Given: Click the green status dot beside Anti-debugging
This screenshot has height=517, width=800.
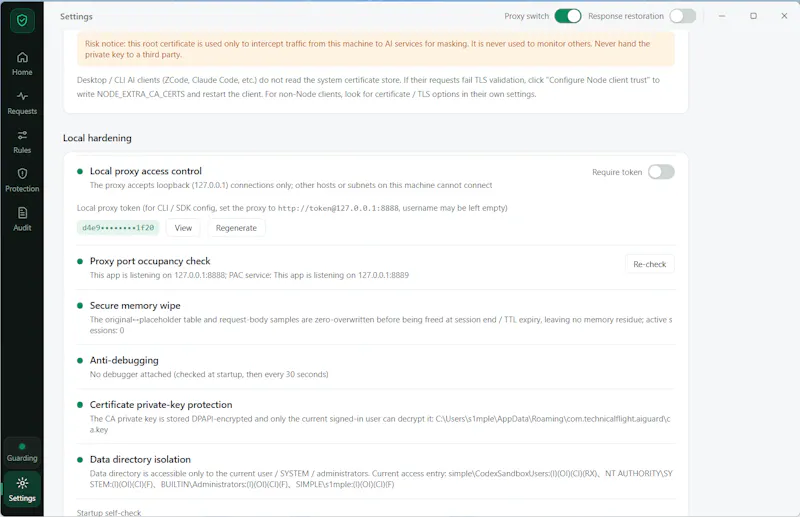Looking at the screenshot, I should pyautogui.click(x=80, y=360).
